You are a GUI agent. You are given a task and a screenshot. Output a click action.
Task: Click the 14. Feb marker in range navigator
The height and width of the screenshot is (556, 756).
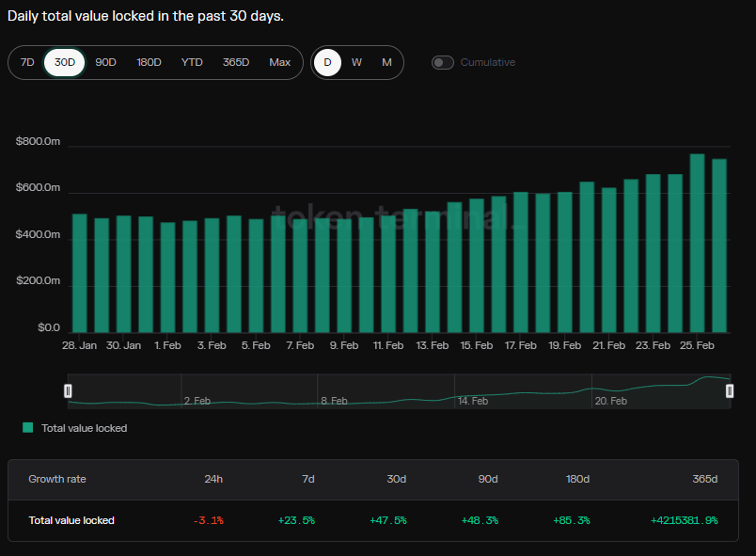click(472, 401)
